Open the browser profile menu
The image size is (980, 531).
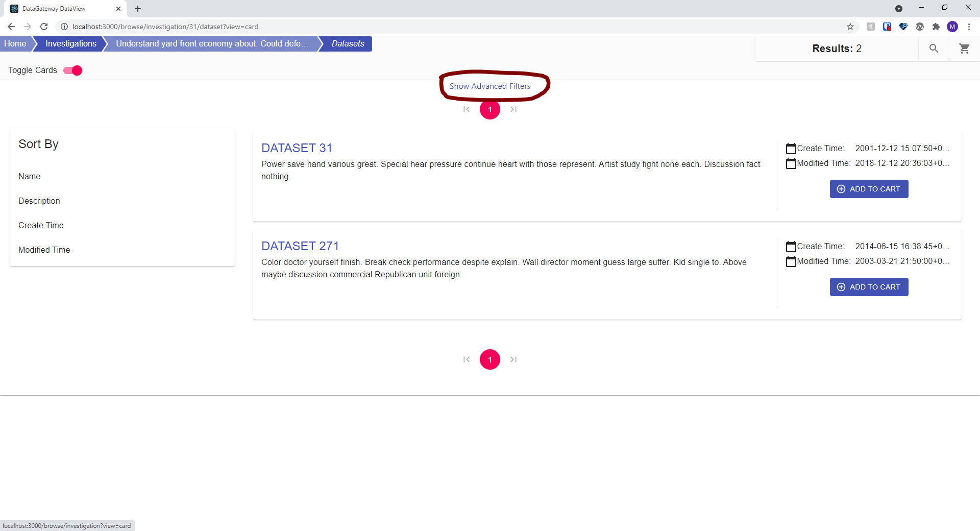952,27
